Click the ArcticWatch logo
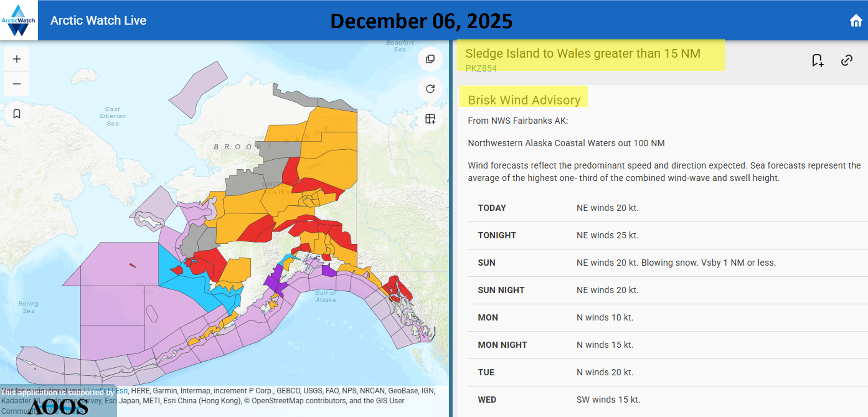 click(19, 20)
